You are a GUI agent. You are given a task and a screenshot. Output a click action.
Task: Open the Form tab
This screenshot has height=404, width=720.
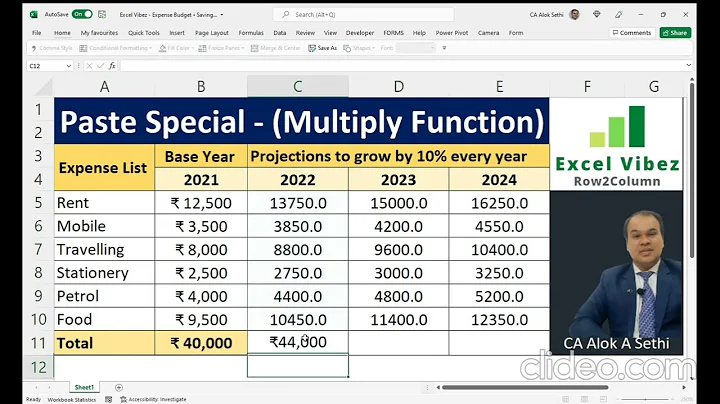[516, 33]
